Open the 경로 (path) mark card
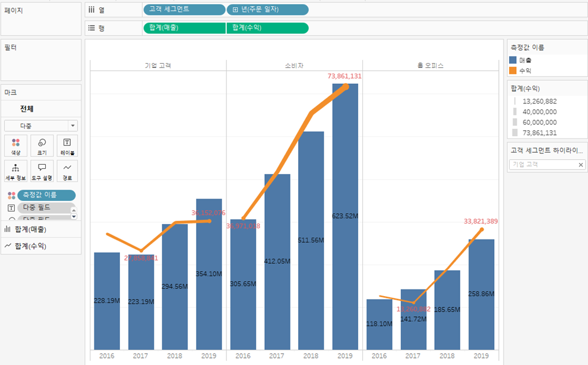 [67, 171]
